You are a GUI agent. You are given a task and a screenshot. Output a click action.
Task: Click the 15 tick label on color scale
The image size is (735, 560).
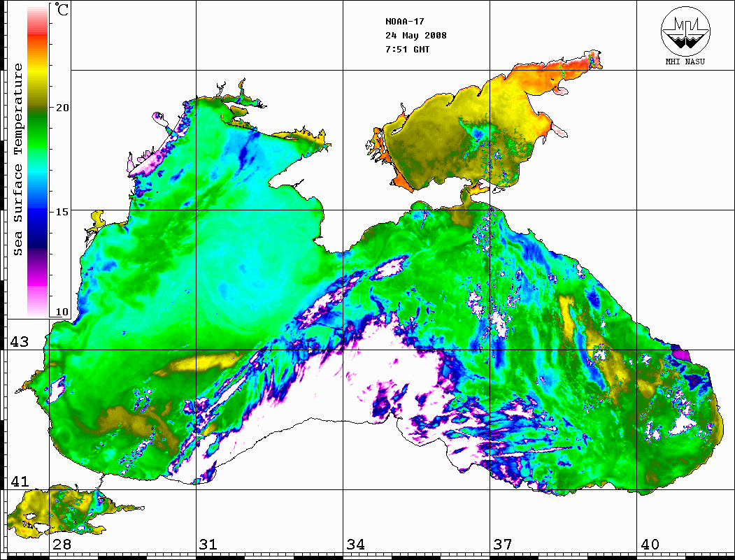point(62,212)
